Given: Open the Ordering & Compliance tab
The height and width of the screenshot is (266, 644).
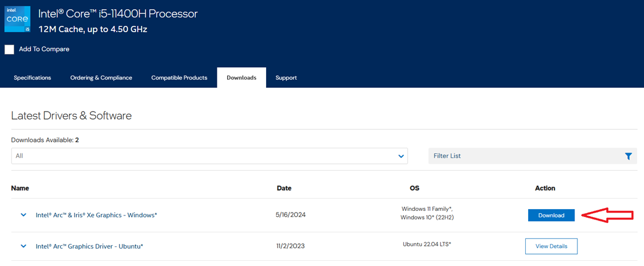Looking at the screenshot, I should pyautogui.click(x=101, y=78).
